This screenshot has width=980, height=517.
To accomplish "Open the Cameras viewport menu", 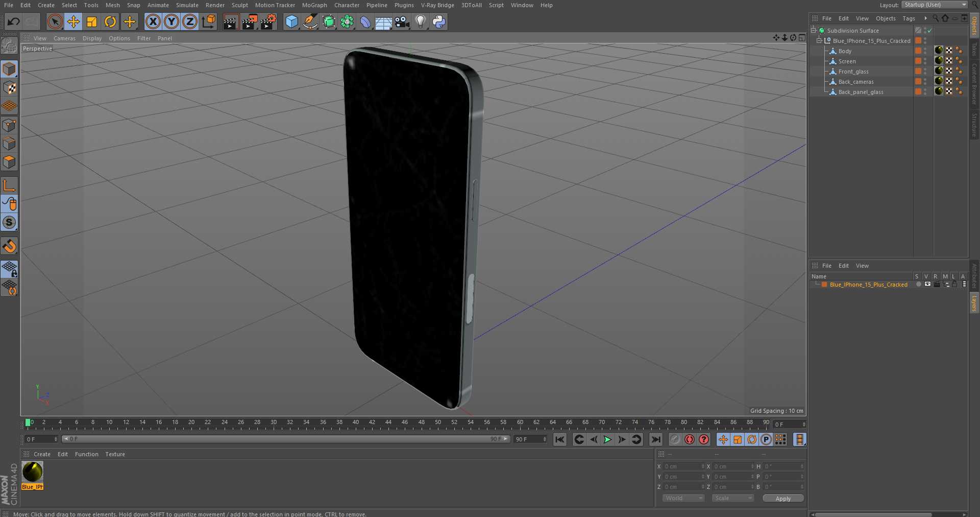I will [x=64, y=38].
